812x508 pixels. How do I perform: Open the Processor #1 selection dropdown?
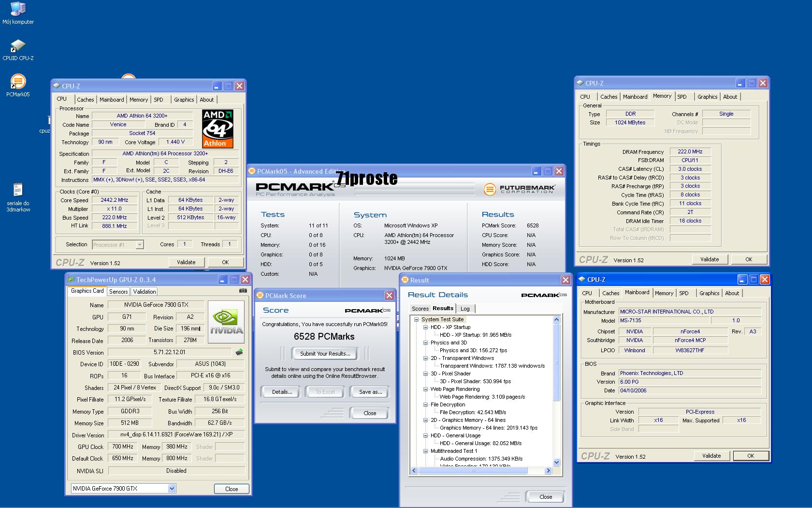(x=140, y=245)
